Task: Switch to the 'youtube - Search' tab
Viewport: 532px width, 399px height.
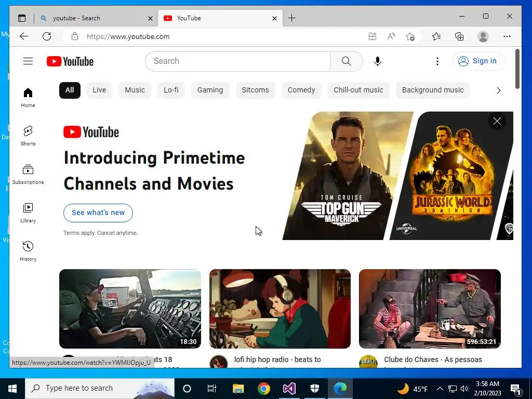Action: click(96, 18)
